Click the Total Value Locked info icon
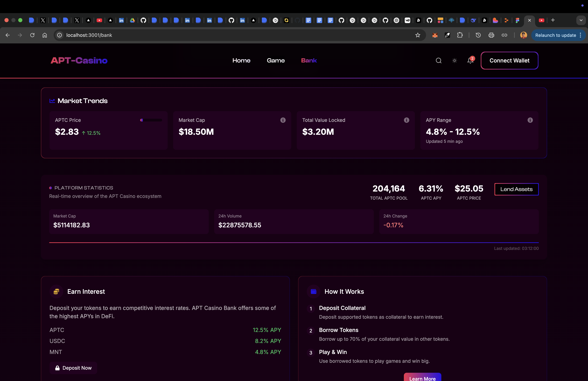Image resolution: width=588 pixels, height=381 pixels. pos(406,120)
